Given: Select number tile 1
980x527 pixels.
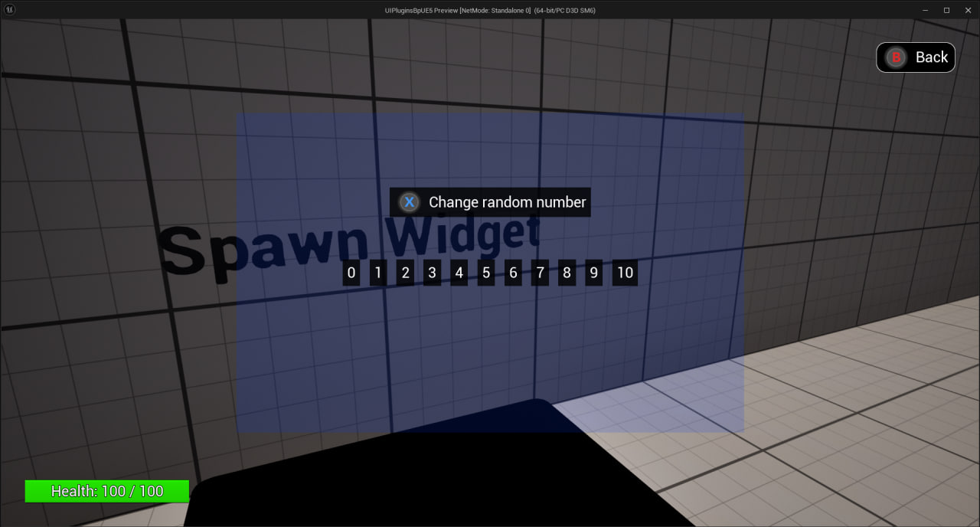Looking at the screenshot, I should pos(378,273).
